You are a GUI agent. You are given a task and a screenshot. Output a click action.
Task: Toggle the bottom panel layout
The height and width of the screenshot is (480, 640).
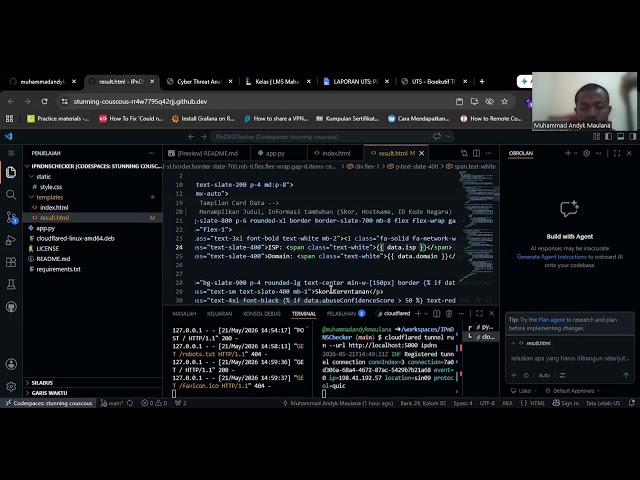pos(620,137)
